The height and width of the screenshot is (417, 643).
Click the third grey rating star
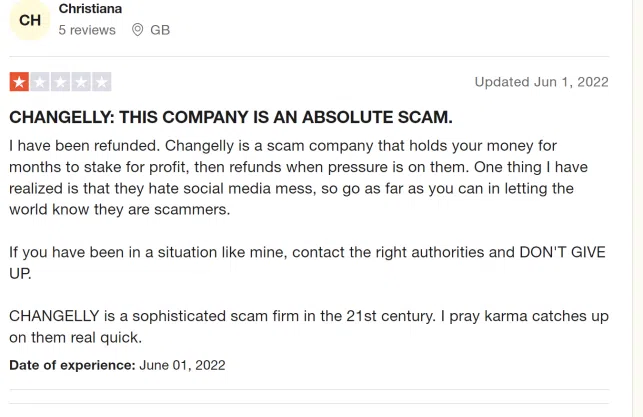[x=60, y=82]
